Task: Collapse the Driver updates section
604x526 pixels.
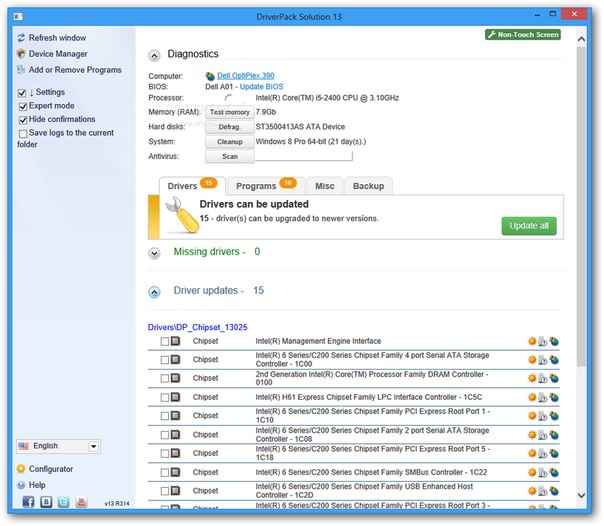Action: click(x=154, y=292)
